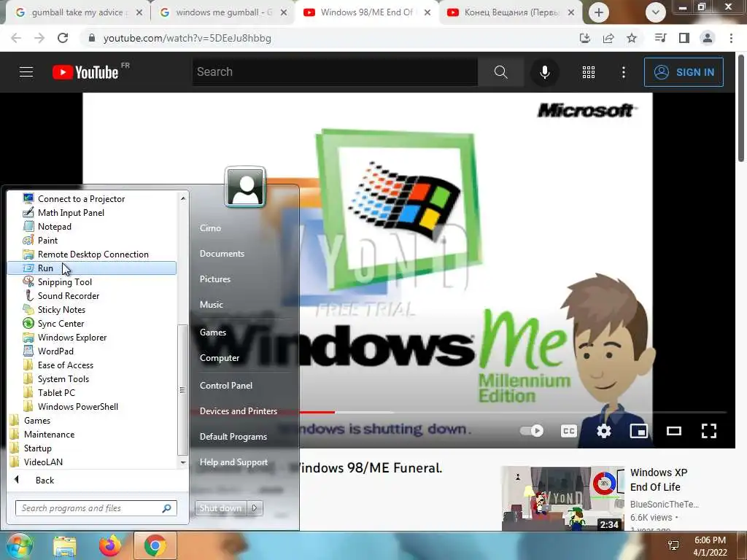Click the Windows Explorer icon
Screen dimensions: 747x560
[x=28, y=337]
